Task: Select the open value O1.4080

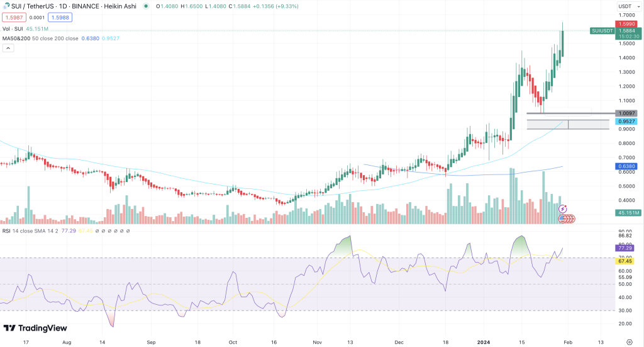Action: 167,6
